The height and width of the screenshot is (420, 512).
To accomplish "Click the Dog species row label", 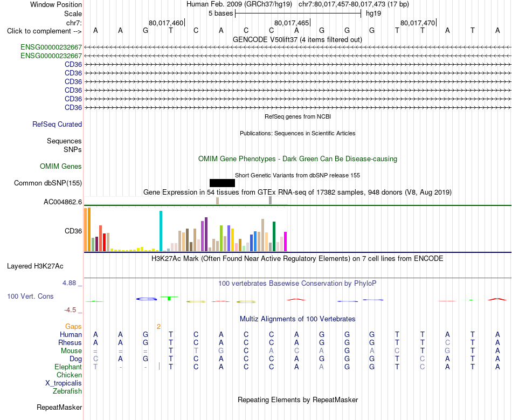I will 76,359.
